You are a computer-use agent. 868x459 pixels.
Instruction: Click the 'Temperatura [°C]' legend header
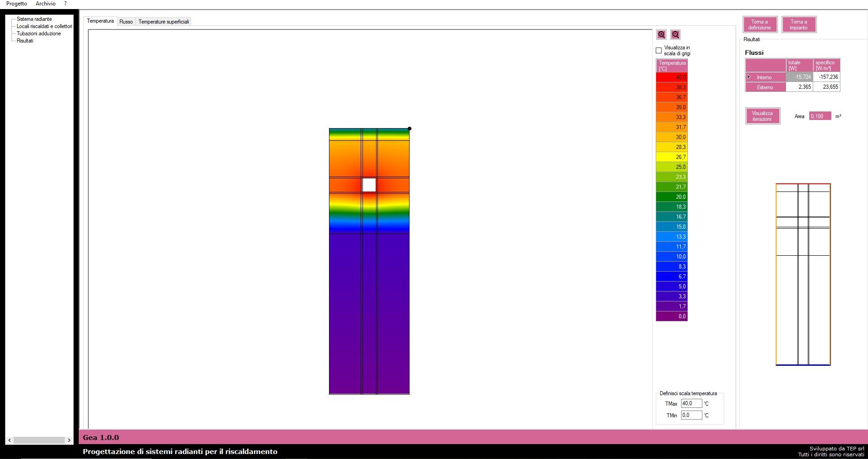pos(672,66)
